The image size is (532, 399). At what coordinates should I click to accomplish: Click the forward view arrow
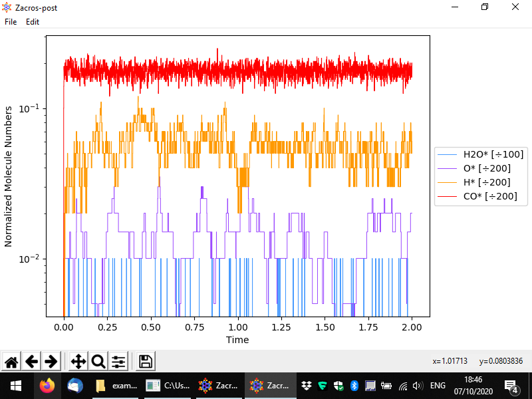(51, 362)
